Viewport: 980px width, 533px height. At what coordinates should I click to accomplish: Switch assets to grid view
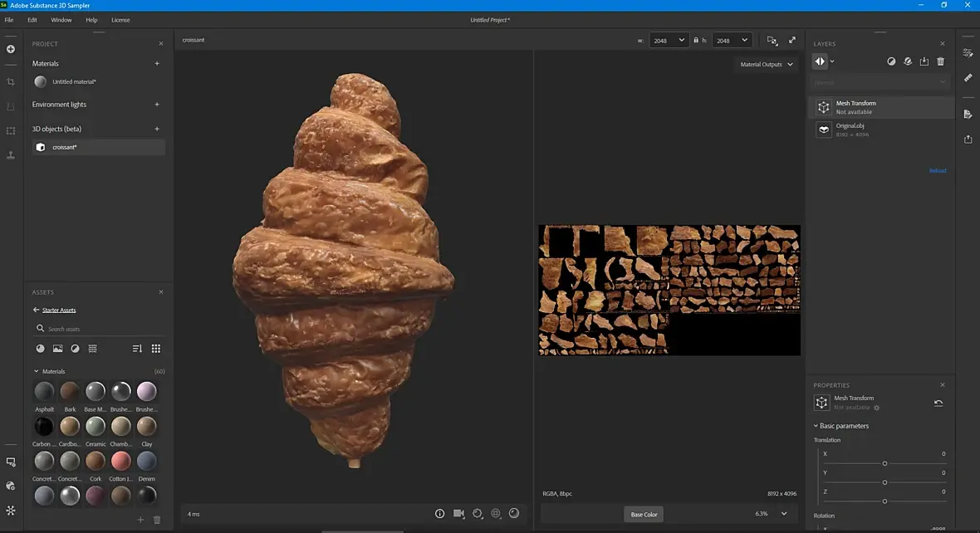click(x=156, y=349)
